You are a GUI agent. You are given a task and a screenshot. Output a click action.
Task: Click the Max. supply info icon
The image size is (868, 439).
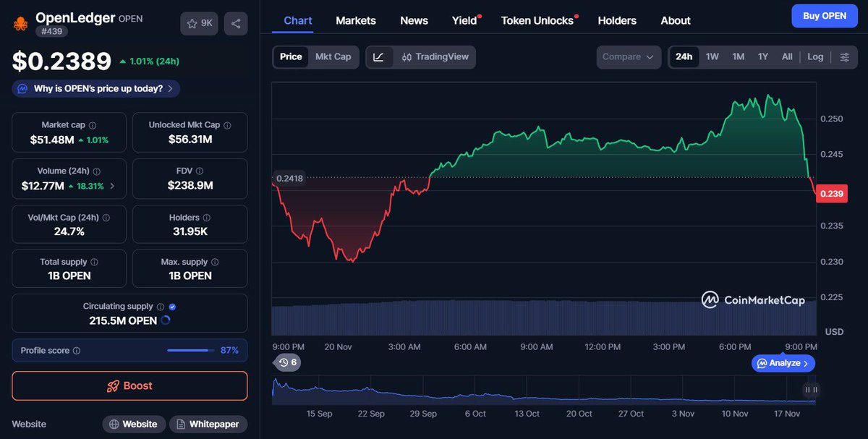pos(216,263)
